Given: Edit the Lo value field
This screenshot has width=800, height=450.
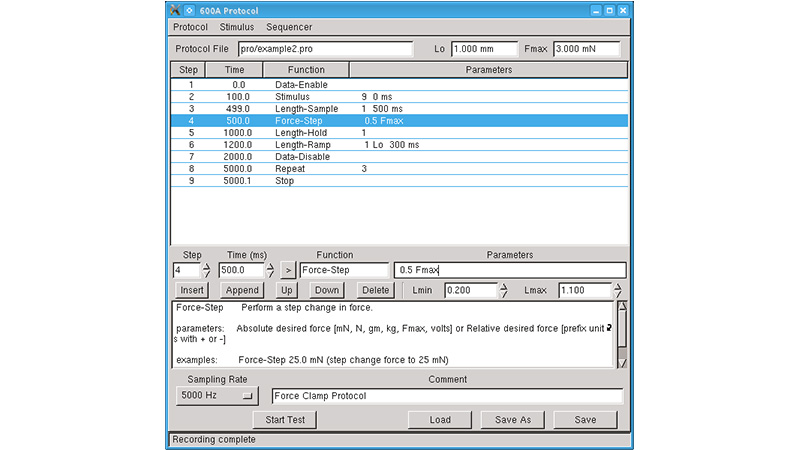Looking at the screenshot, I should 484,49.
